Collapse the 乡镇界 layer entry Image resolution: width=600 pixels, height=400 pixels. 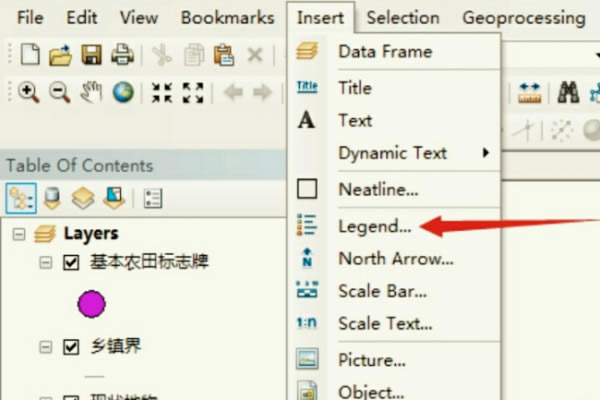tap(46, 347)
